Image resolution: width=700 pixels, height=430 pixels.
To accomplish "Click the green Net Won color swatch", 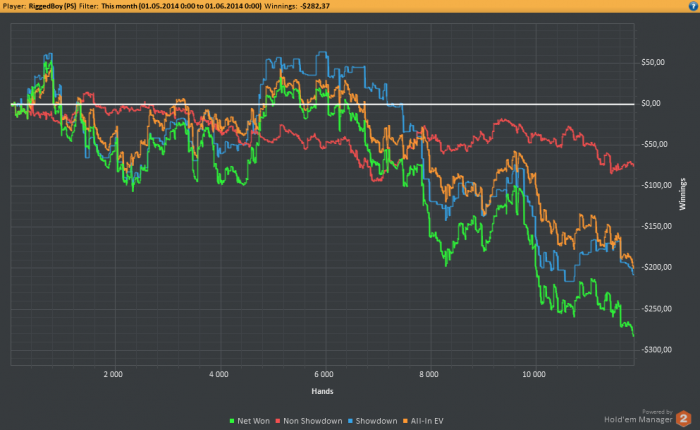I will 232,421.
